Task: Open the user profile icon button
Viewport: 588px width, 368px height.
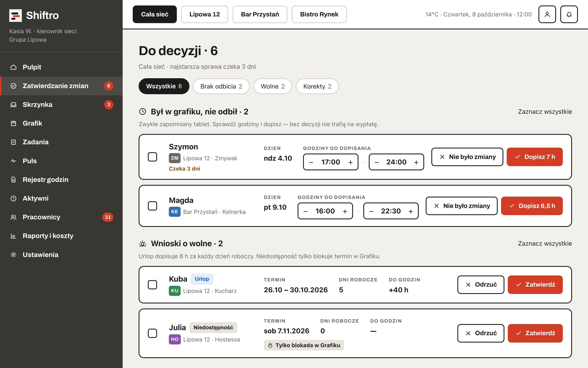Action: (547, 14)
